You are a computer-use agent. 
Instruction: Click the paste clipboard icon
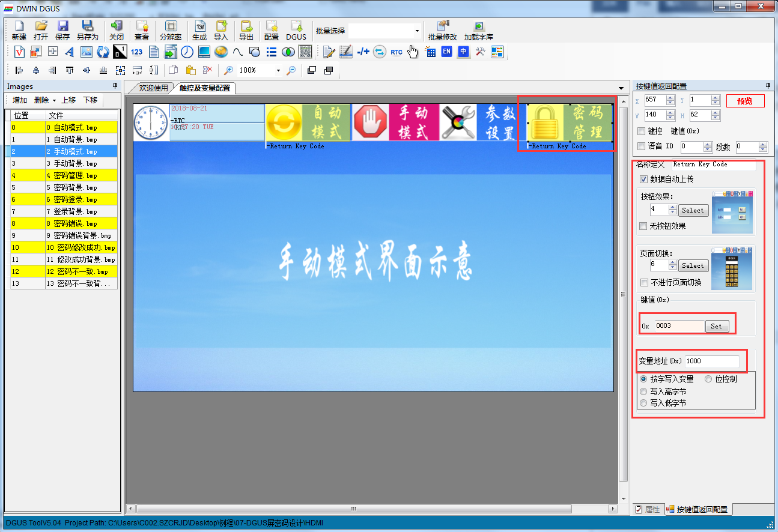(x=190, y=70)
